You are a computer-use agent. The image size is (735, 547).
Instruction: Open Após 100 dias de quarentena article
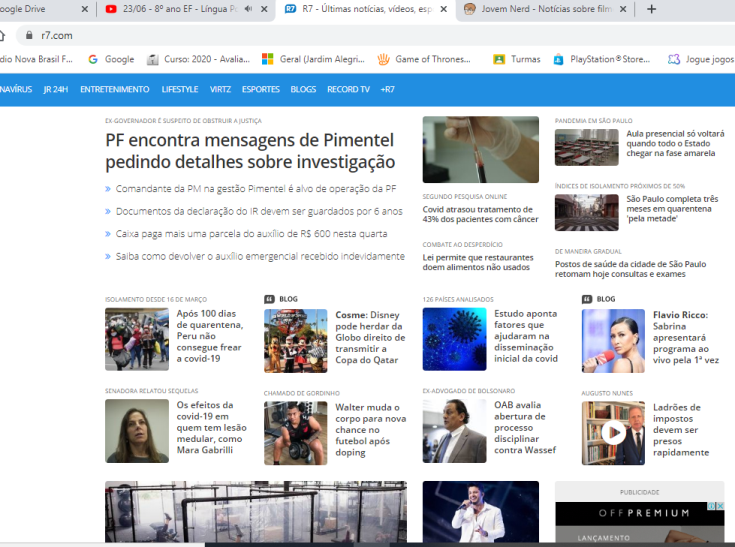[210, 336]
